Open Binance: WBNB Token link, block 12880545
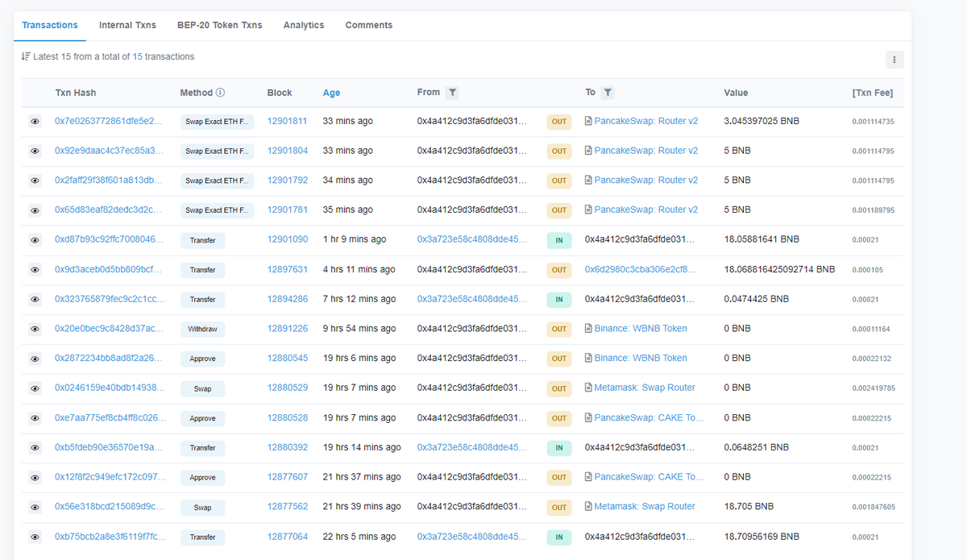This screenshot has width=967, height=560. click(641, 358)
